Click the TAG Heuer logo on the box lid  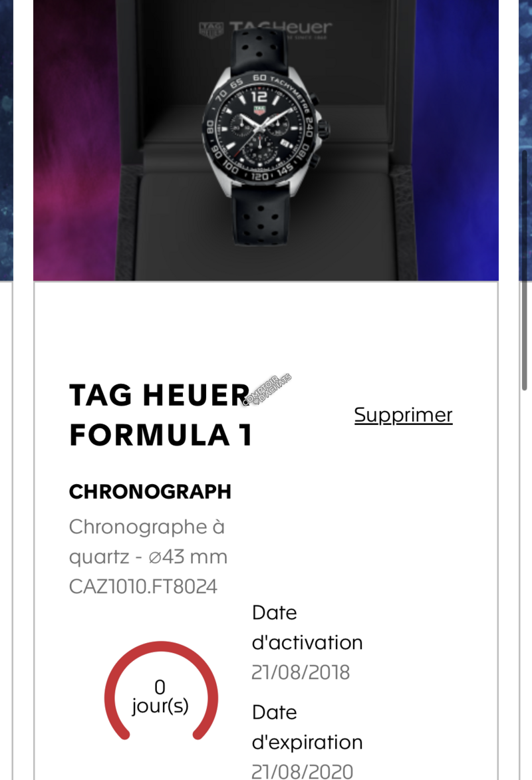265,29
